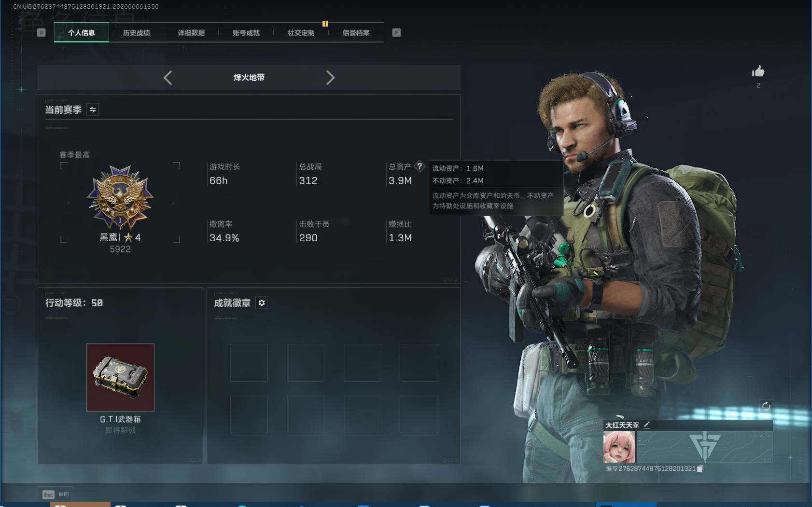Image resolution: width=812 pixels, height=507 pixels.
Task: Click the pink-haired player avatar
Action: (619, 447)
